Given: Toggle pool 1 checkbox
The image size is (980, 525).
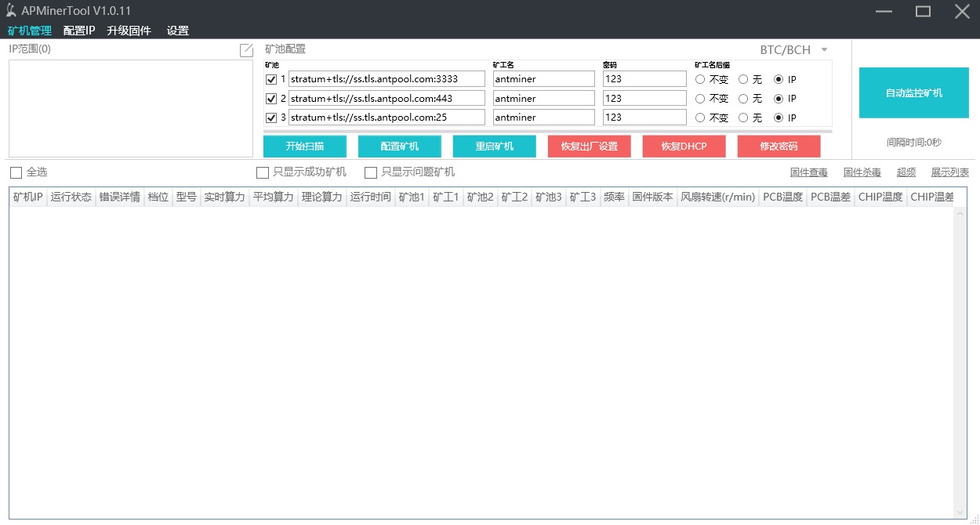Looking at the screenshot, I should (271, 79).
